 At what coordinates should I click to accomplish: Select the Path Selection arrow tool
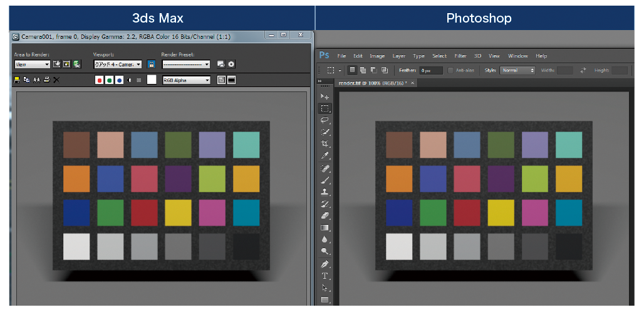pos(325,287)
